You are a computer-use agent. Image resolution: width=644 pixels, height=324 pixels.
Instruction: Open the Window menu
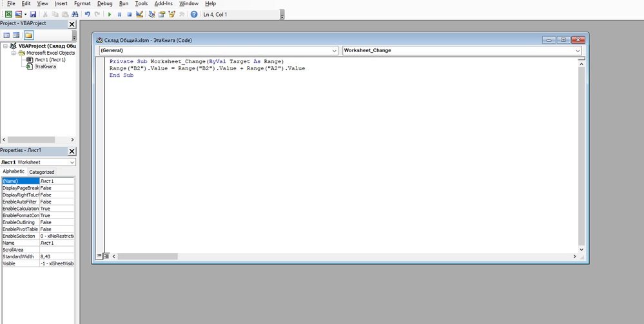[x=188, y=3]
